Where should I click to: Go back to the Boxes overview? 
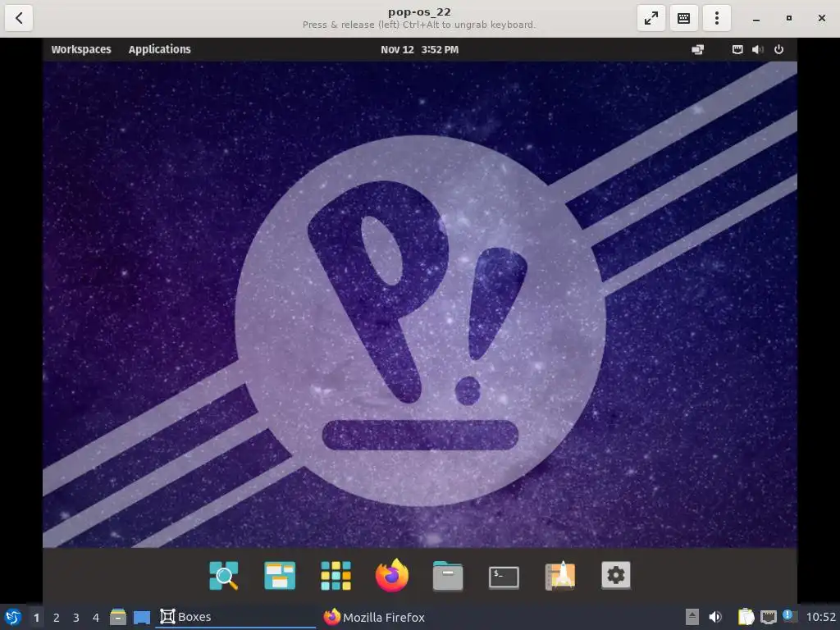point(19,18)
